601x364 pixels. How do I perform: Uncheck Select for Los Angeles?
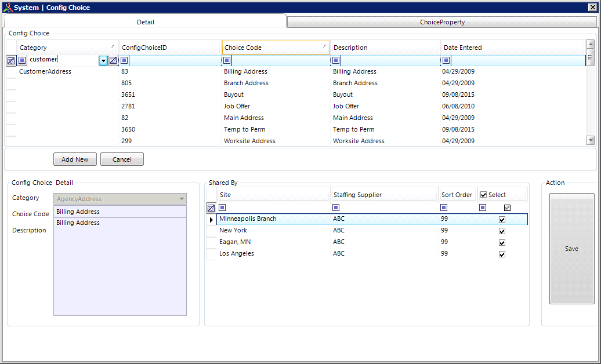[x=502, y=254]
